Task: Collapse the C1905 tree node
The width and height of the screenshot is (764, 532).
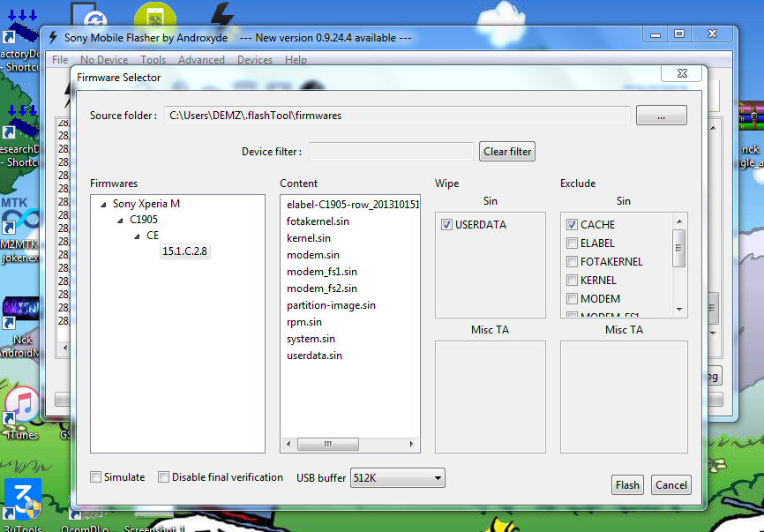Action: coord(120,221)
